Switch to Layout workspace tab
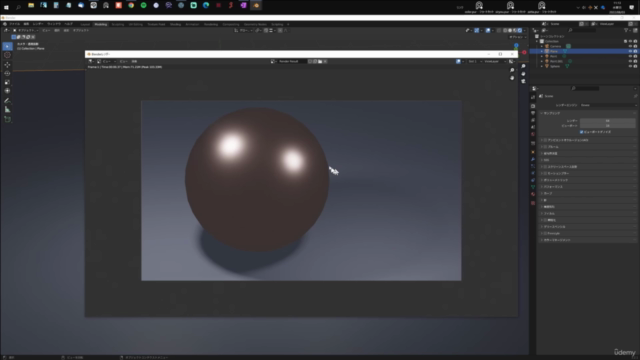The width and height of the screenshot is (640, 360). (x=85, y=24)
